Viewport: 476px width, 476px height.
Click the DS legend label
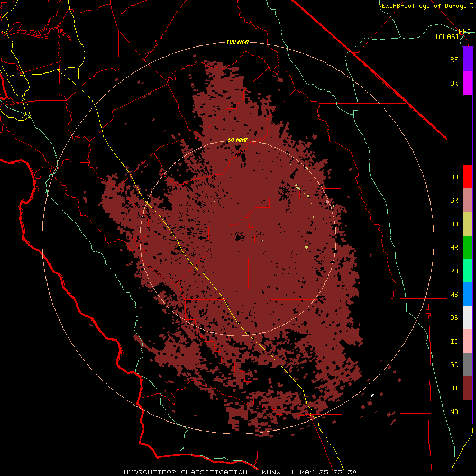(454, 318)
